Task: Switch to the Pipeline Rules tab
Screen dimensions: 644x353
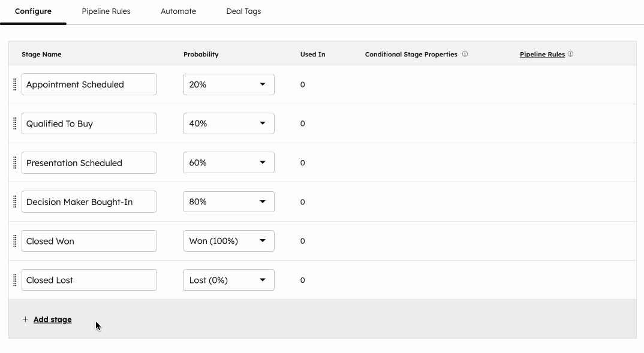Action: coord(106,11)
